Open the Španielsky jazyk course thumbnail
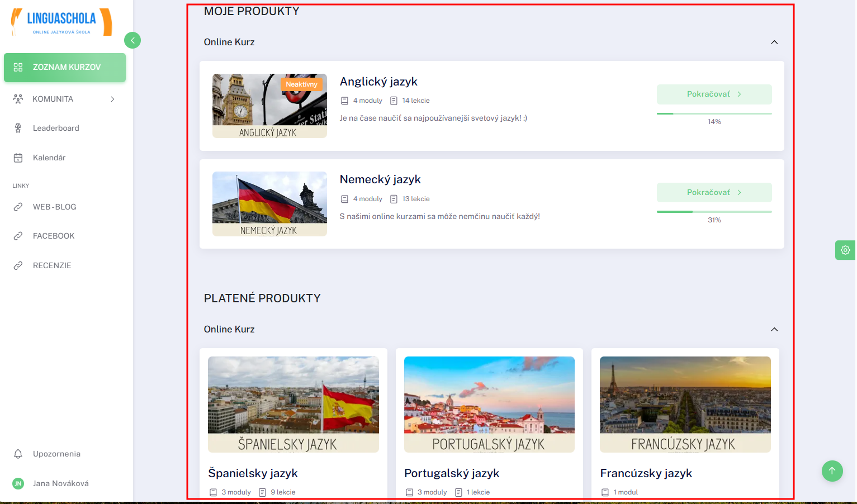 click(293, 405)
